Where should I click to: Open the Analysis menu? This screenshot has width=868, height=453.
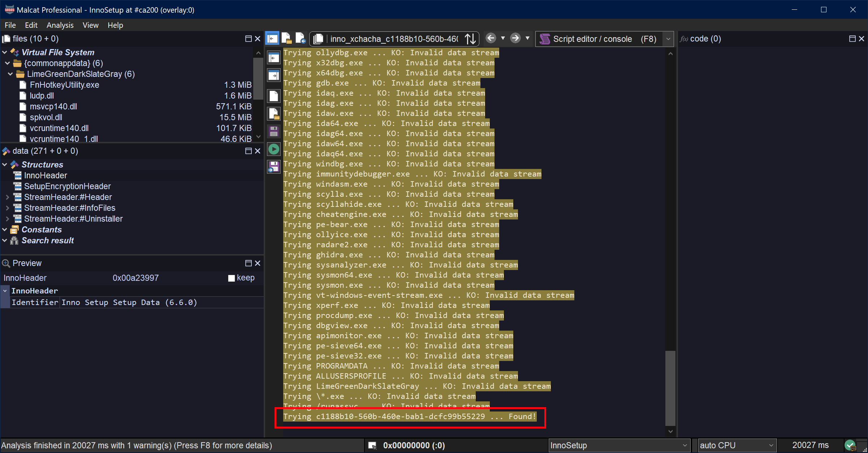(x=60, y=25)
